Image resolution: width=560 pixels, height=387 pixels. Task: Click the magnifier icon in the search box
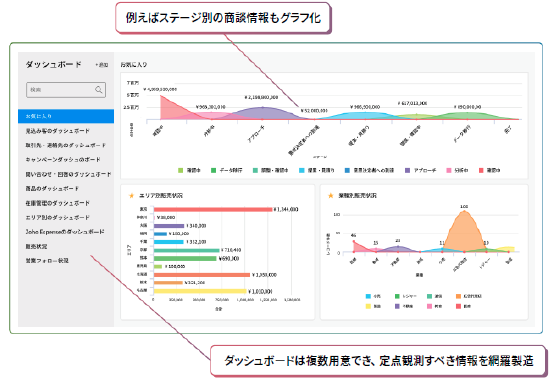99,90
